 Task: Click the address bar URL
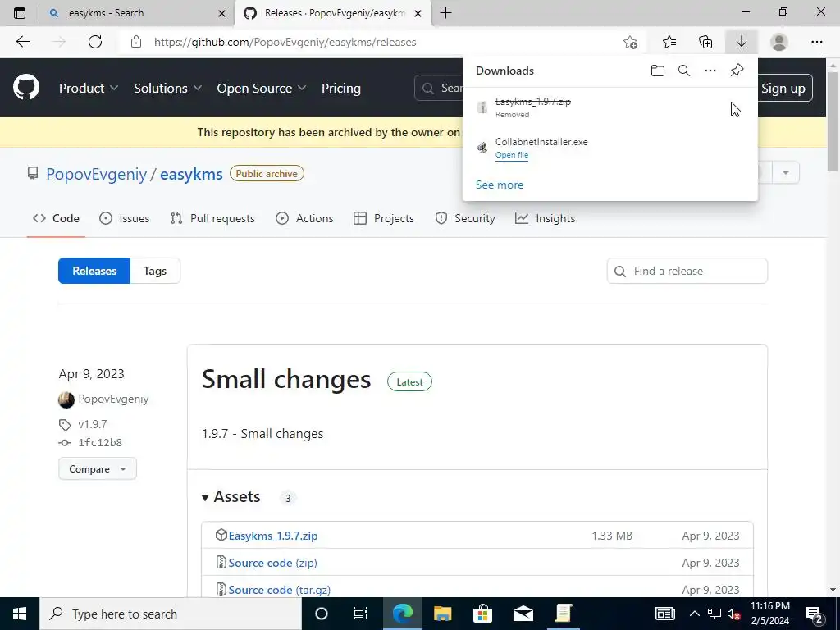285,42
